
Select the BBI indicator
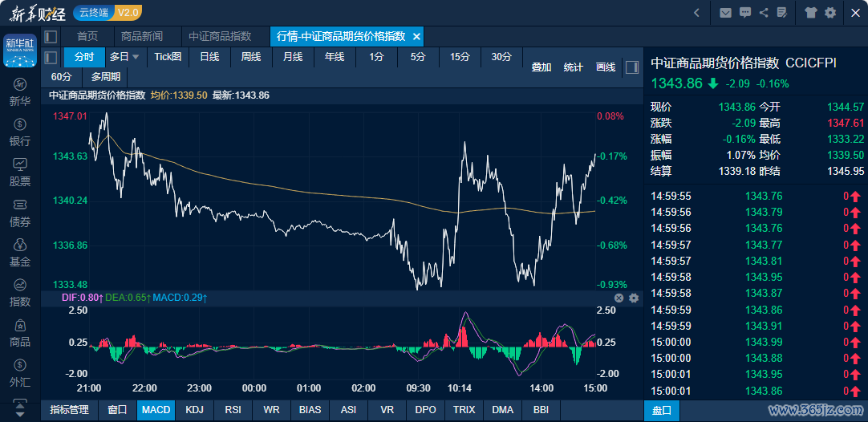click(x=541, y=410)
